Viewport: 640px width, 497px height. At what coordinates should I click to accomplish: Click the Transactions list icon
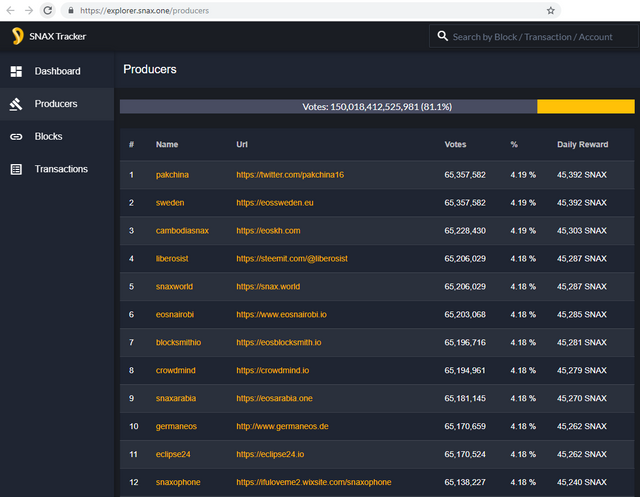(x=16, y=169)
